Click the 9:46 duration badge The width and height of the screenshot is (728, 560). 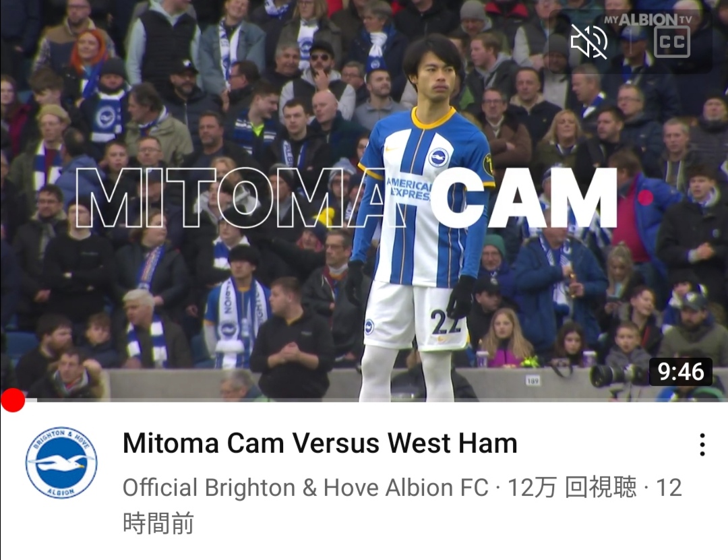coord(681,372)
